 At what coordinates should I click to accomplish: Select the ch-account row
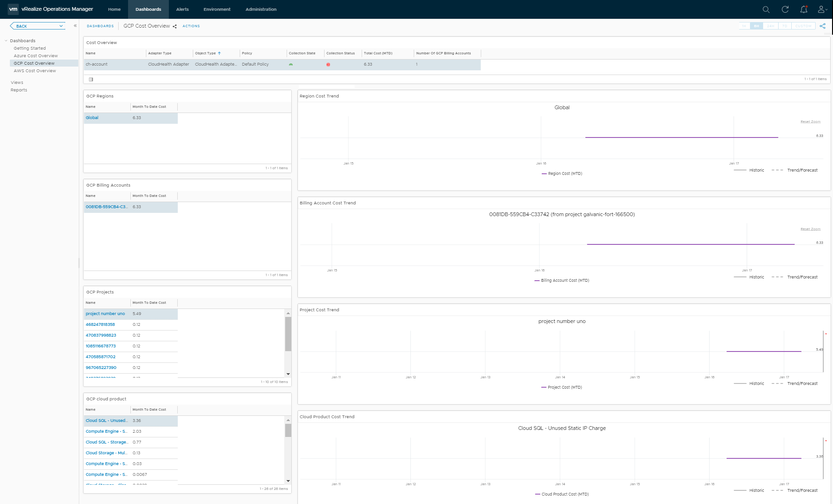[x=282, y=64]
